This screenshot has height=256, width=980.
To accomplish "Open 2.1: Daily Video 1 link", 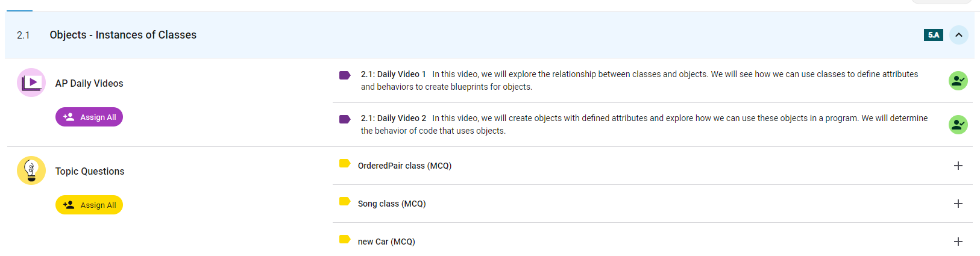I will click(393, 74).
